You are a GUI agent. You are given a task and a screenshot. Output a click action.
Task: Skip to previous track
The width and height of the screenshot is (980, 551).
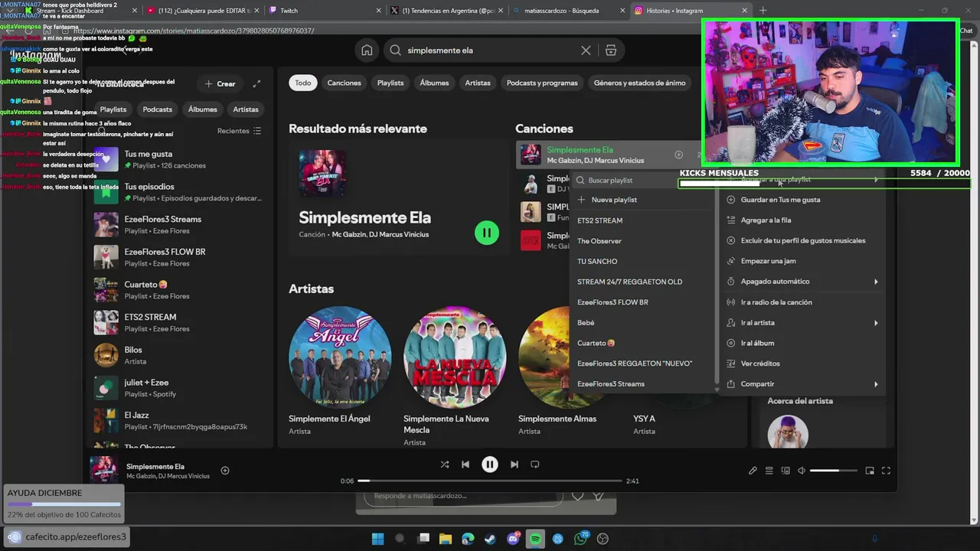(465, 465)
